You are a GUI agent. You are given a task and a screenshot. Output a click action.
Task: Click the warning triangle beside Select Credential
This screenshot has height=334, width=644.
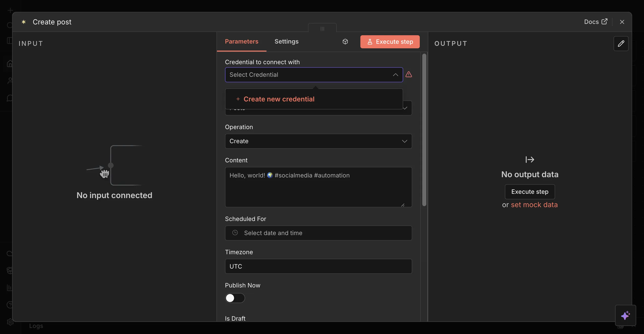(x=408, y=75)
